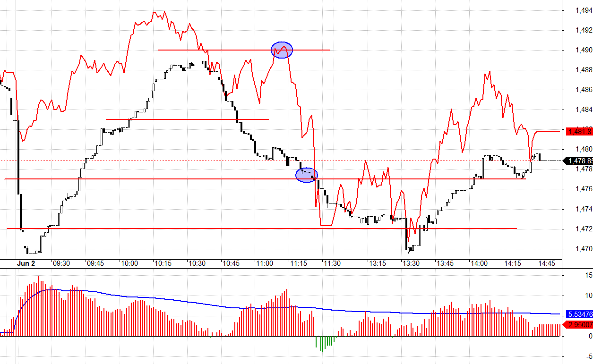
Task: Click the 15 label on indicator axis
Action: (589, 275)
